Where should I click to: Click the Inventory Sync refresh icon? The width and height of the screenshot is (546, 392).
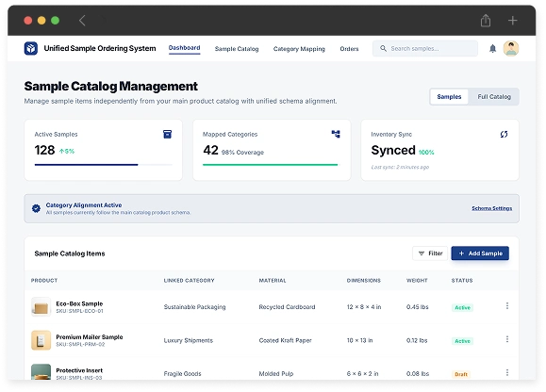[504, 134]
